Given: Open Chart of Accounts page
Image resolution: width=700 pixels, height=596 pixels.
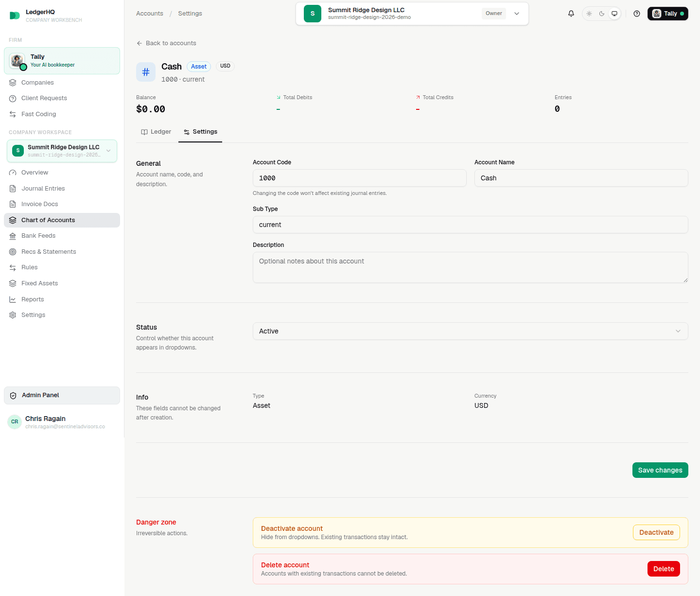Looking at the screenshot, I should [x=62, y=220].
